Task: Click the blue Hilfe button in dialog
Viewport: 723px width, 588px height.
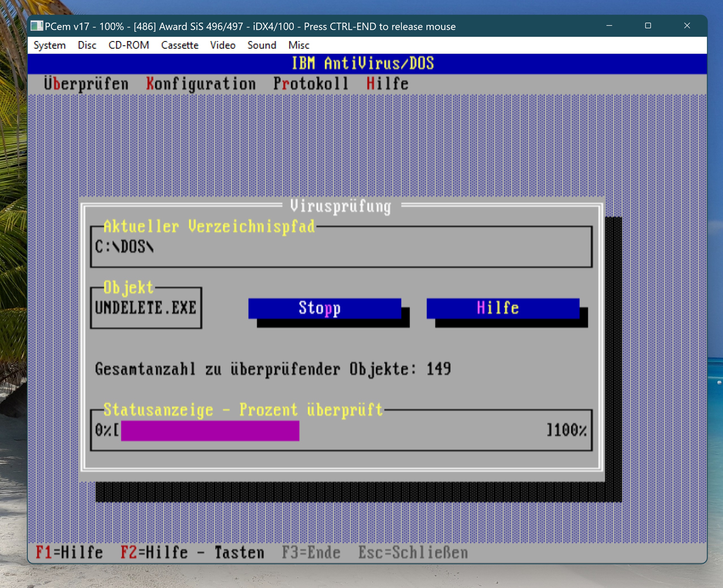Action: [x=503, y=308]
